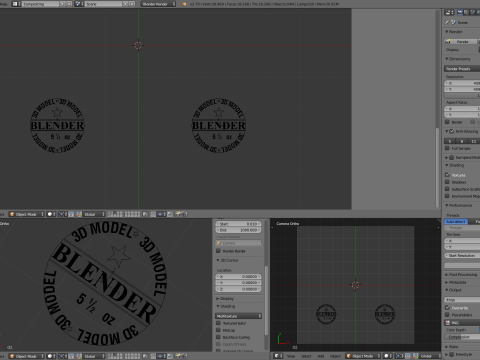
Task: Click OpenGL render animation icon in top view header
Action: [184, 214]
